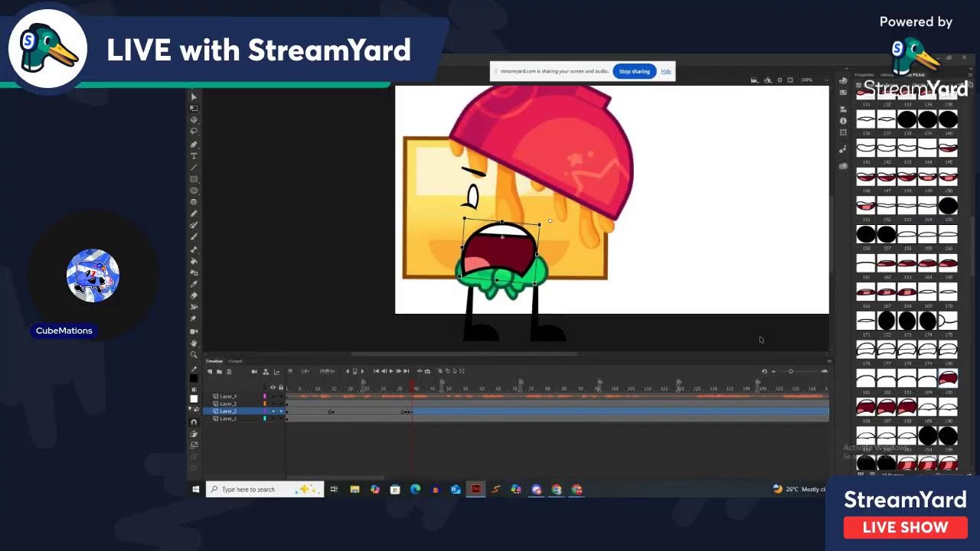Select the Pen tool

(194, 144)
